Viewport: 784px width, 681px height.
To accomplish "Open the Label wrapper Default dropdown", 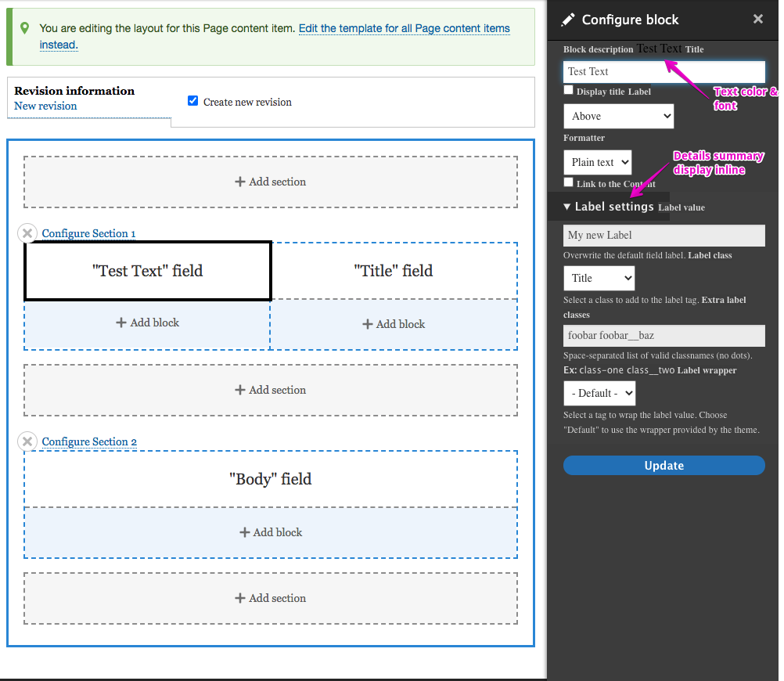I will coord(599,393).
